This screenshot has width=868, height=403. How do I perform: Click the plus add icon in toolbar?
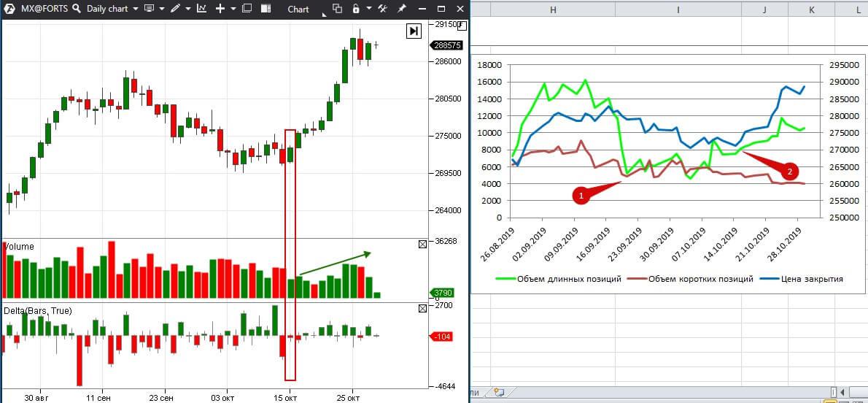pos(221,9)
